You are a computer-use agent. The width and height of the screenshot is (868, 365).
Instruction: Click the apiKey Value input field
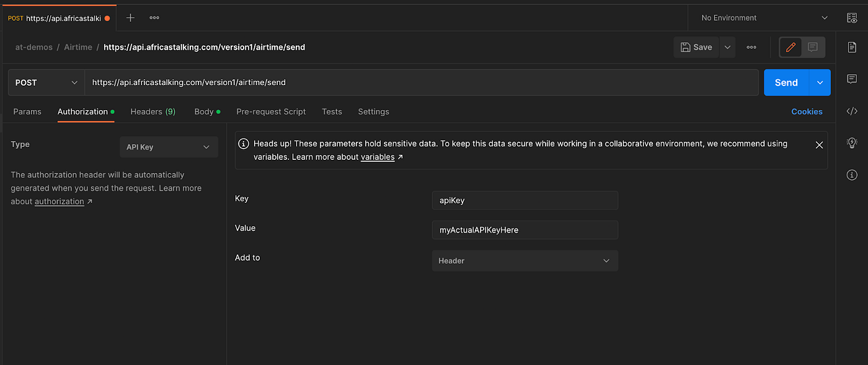[525, 230]
